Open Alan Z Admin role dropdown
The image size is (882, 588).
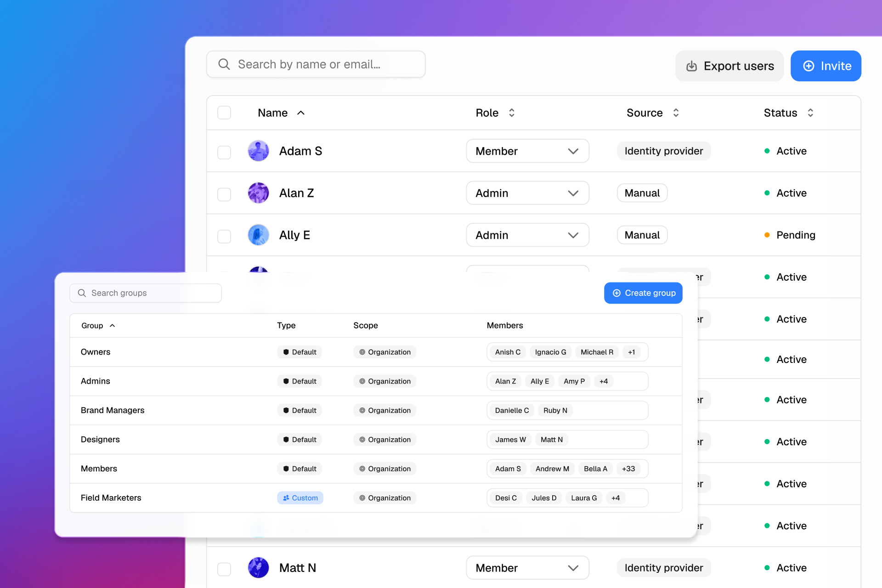pyautogui.click(x=527, y=193)
